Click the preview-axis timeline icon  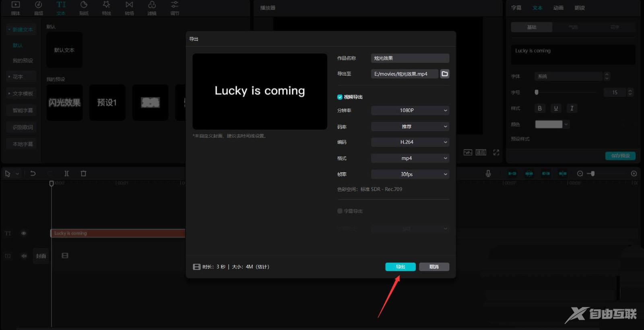[x=563, y=173]
